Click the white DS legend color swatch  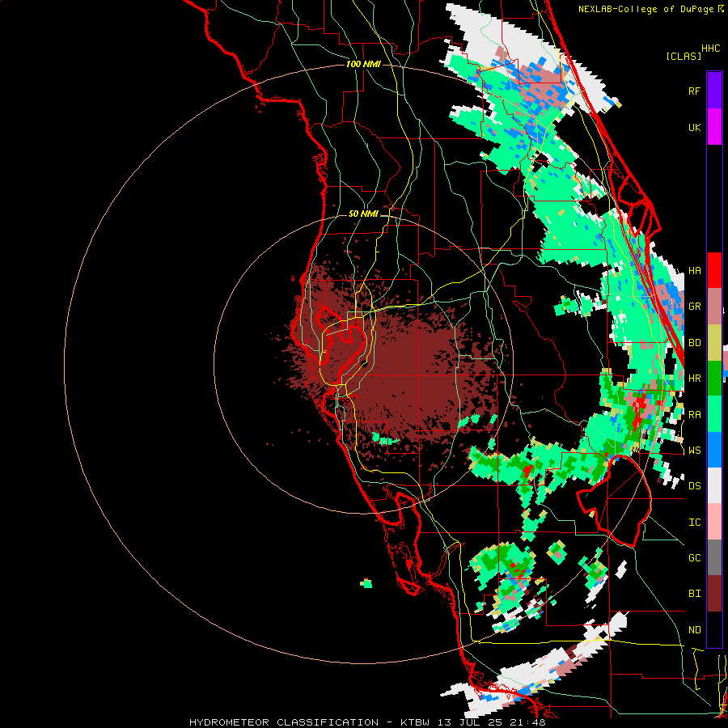click(x=714, y=485)
